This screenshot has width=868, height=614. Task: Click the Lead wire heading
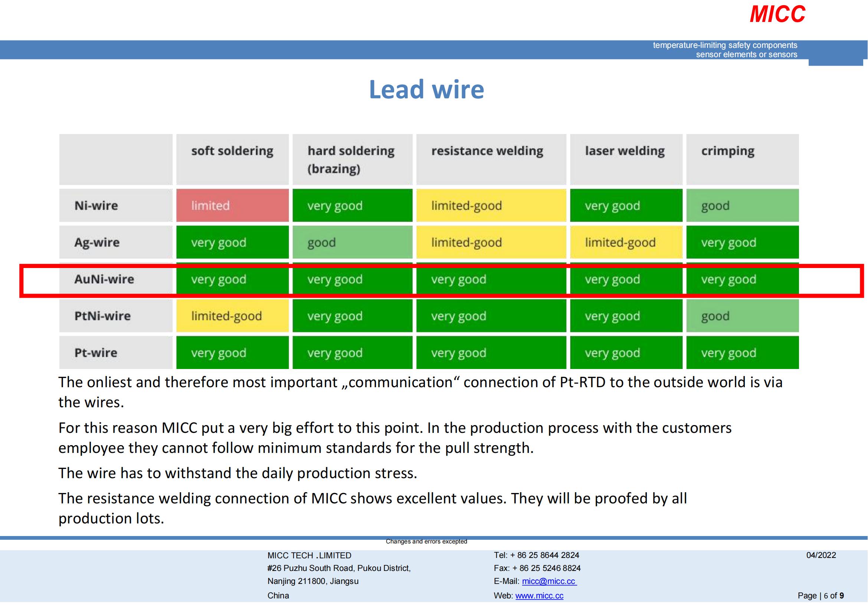(426, 89)
